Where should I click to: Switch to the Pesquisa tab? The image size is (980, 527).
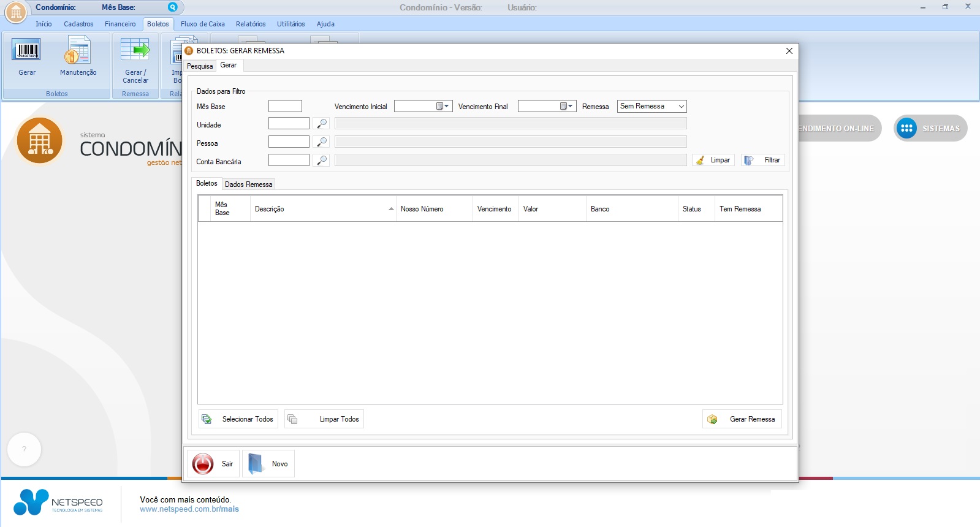200,66
